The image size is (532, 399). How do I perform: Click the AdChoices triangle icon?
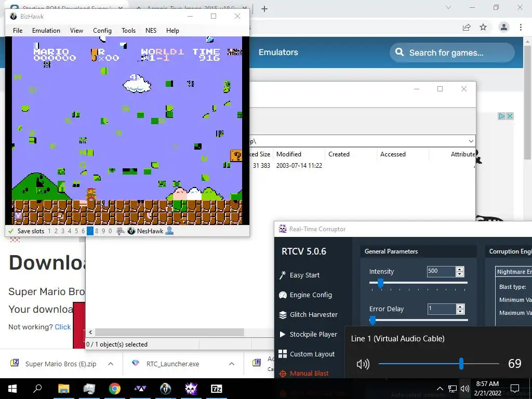[x=502, y=116]
